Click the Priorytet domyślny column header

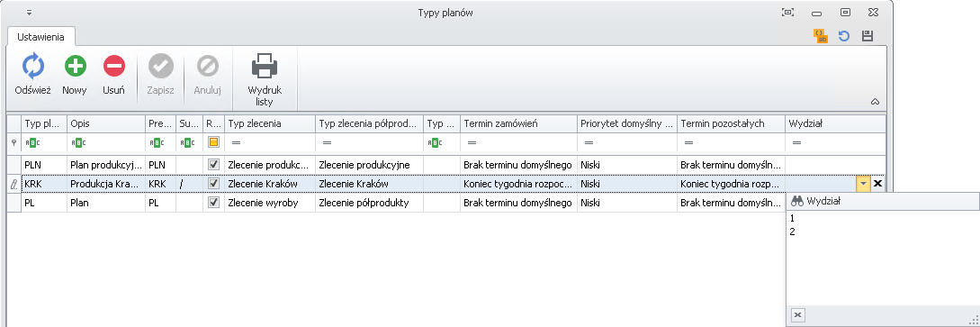click(627, 123)
